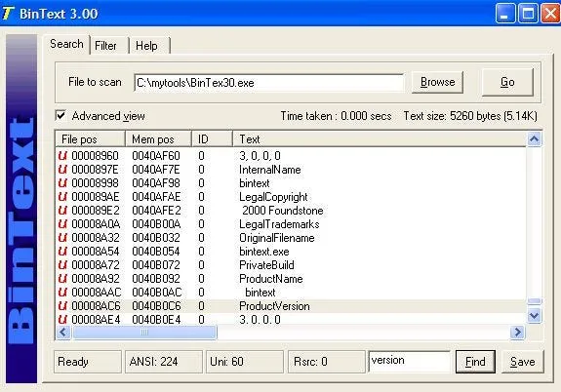Sort by the File pos column header
The height and width of the screenshot is (392, 561).
tap(90, 139)
